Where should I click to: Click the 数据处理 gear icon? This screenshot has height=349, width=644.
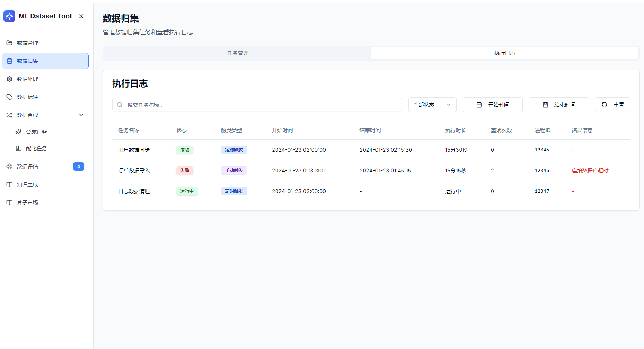pyautogui.click(x=9, y=79)
